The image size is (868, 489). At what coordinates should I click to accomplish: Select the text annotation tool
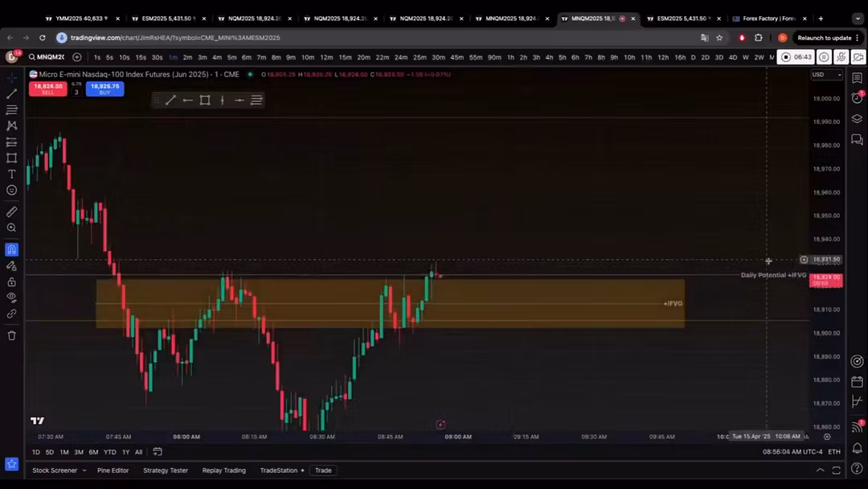pos(11,174)
